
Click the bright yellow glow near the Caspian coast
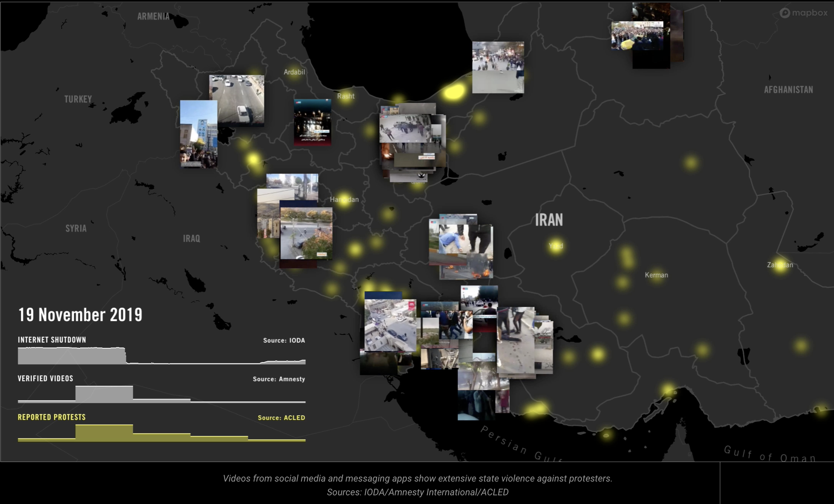[453, 92]
